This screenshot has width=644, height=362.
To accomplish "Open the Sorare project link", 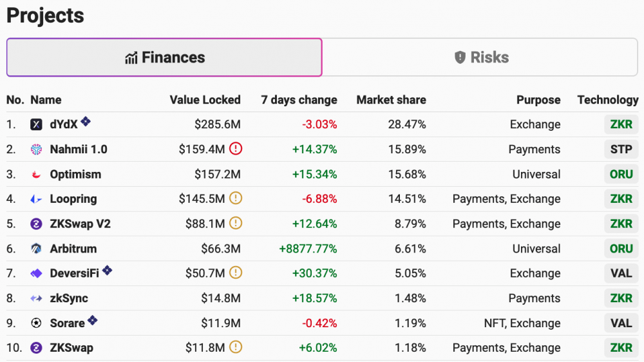I will (x=68, y=323).
